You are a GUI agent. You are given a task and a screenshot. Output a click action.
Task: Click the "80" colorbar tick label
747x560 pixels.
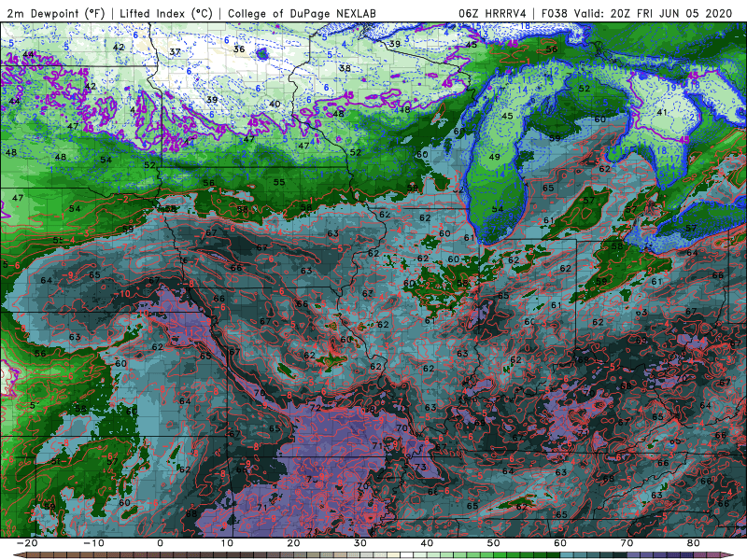[x=694, y=543]
